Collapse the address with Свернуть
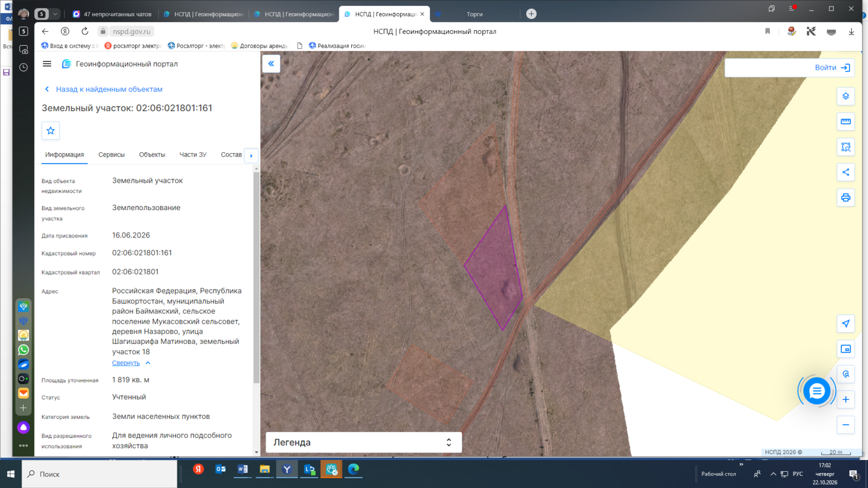 (131, 362)
